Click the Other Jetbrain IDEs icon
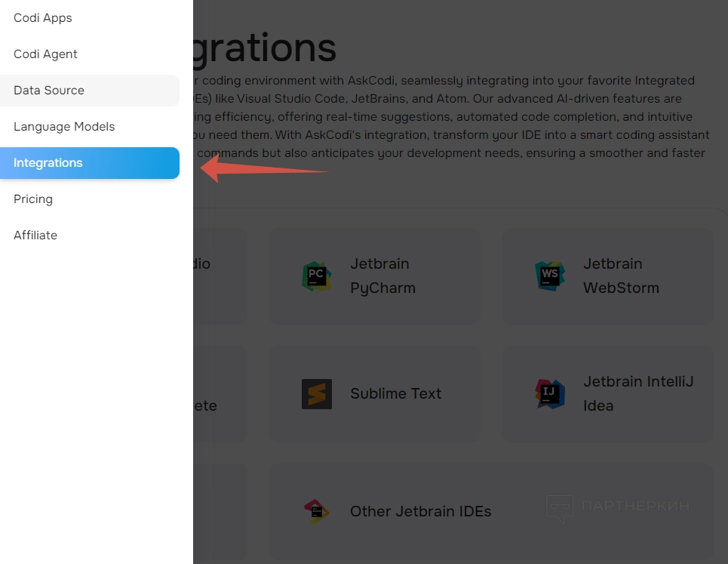The width and height of the screenshot is (728, 564). point(317,511)
